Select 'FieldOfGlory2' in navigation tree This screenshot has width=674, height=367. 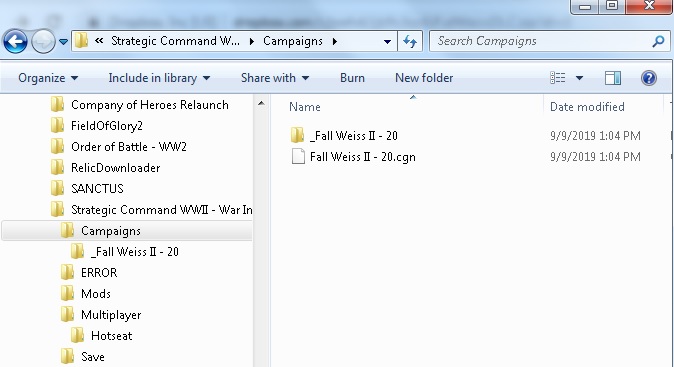point(107,126)
